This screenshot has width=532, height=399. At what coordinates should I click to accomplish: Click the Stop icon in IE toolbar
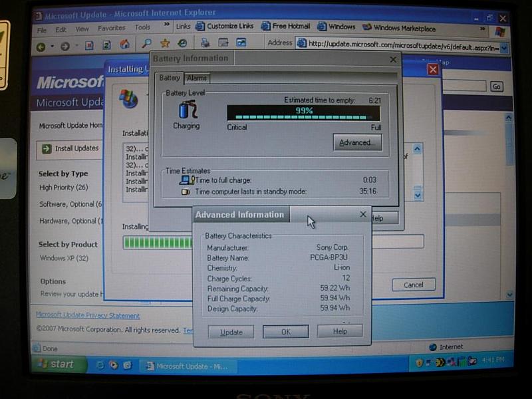tap(89, 45)
